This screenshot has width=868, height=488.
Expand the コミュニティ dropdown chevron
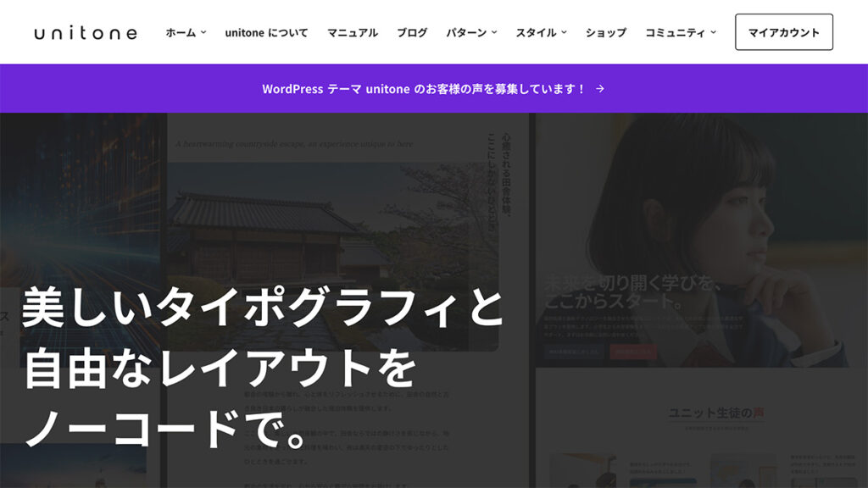(714, 33)
